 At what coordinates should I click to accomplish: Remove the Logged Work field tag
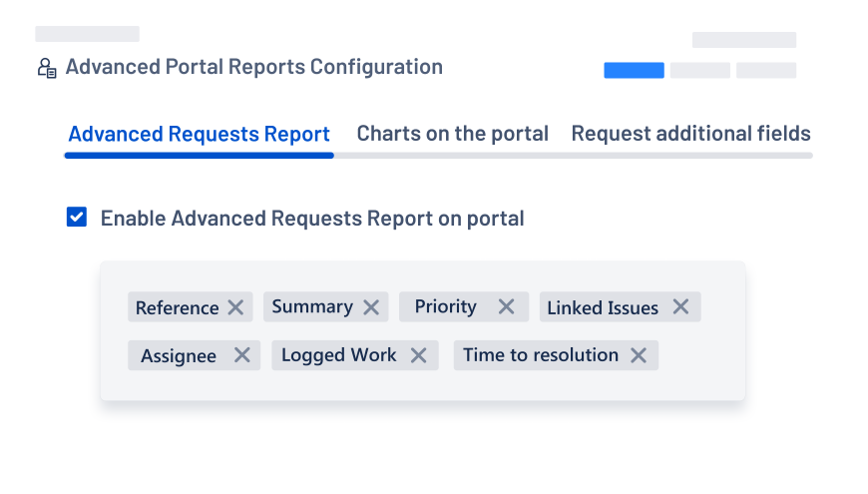(419, 355)
